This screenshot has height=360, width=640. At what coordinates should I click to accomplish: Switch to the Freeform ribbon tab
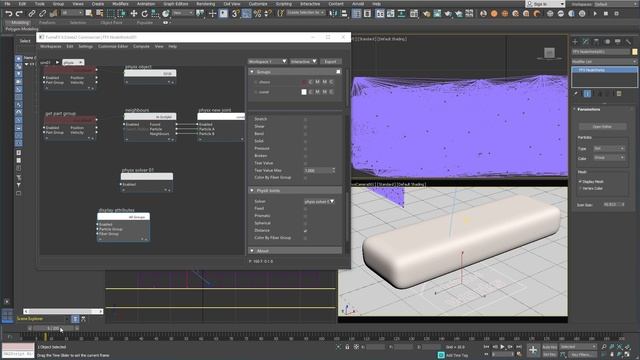[47, 23]
